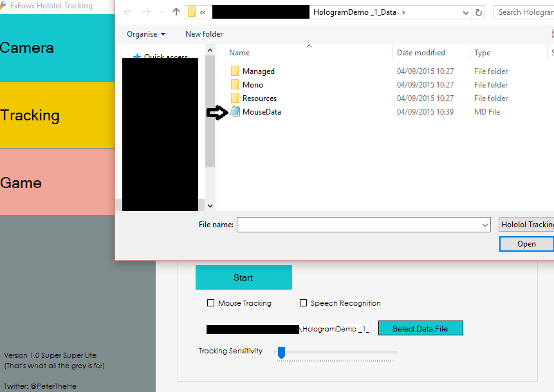Viewport: 554px width, 392px height.
Task: Click the Quick access star icon
Action: tap(137, 56)
